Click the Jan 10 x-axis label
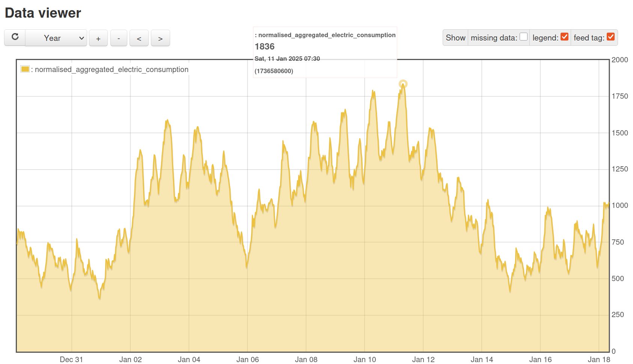633x364 pixels. coord(365,359)
